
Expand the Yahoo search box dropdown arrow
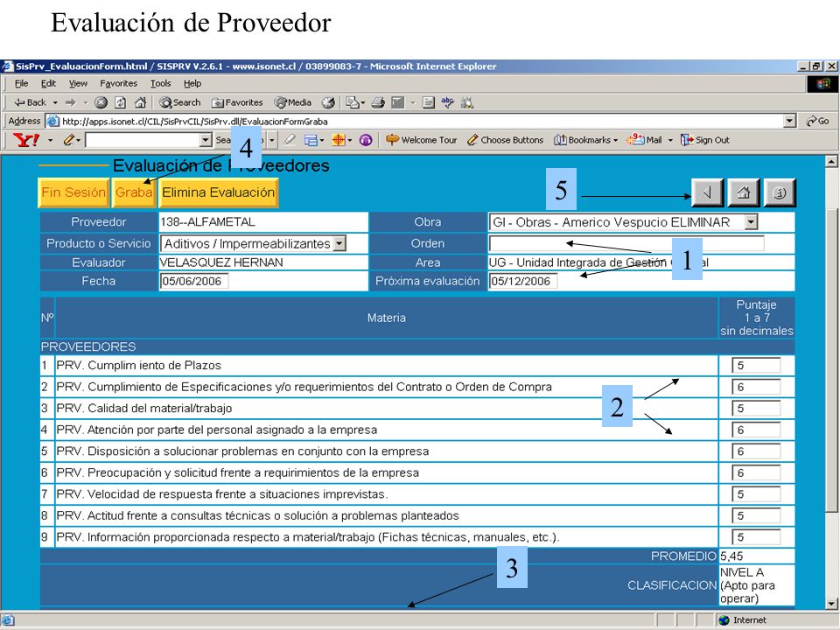(x=206, y=140)
